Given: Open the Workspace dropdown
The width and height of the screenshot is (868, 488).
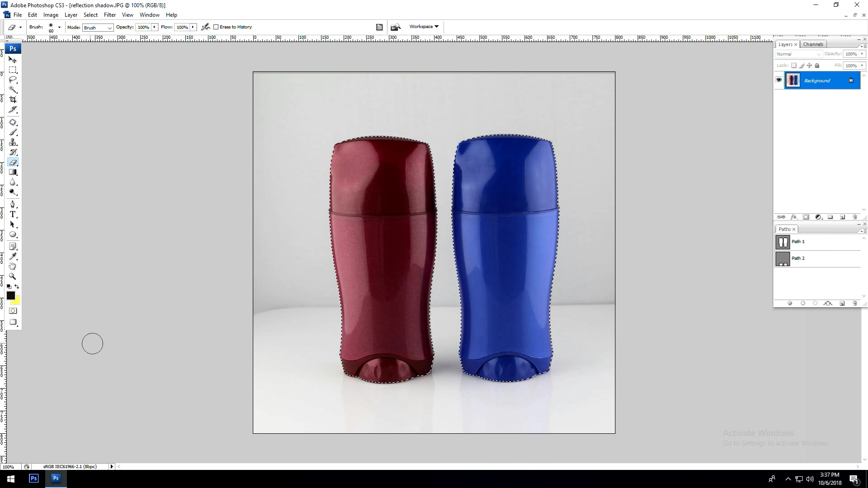Looking at the screenshot, I should (424, 27).
